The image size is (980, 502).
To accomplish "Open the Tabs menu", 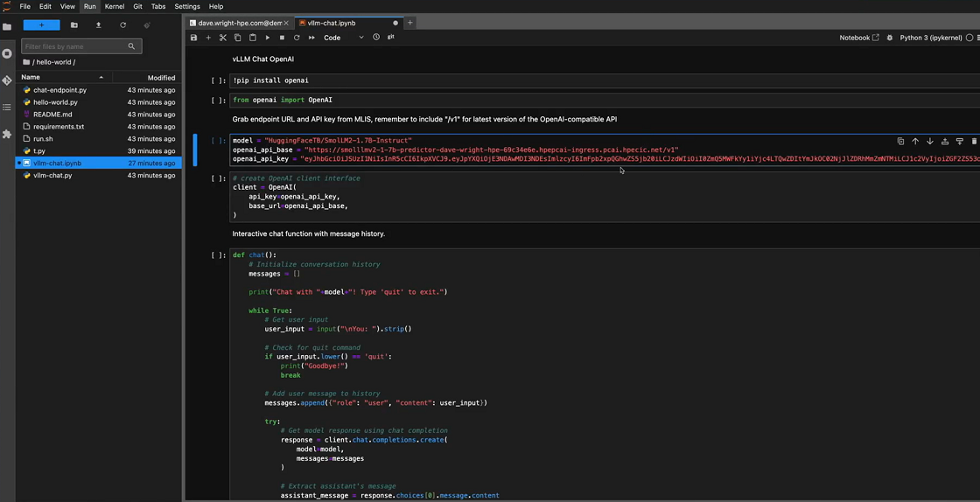I will [158, 6].
